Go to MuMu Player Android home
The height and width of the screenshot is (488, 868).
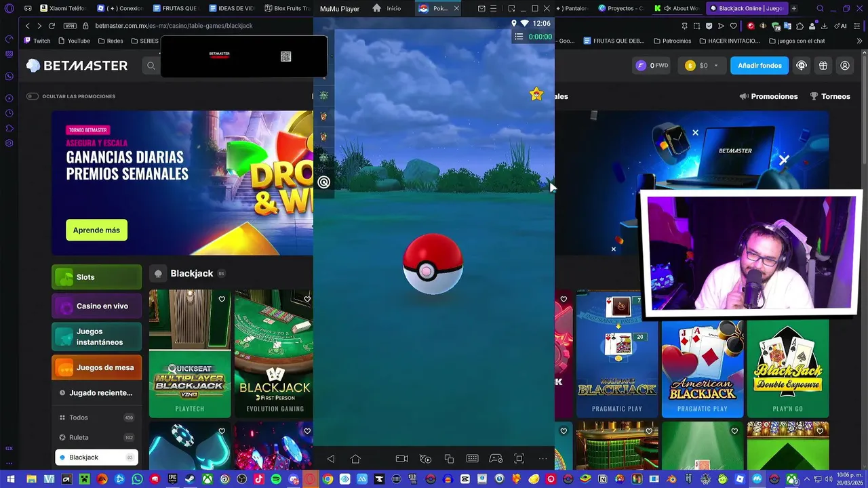355,459
